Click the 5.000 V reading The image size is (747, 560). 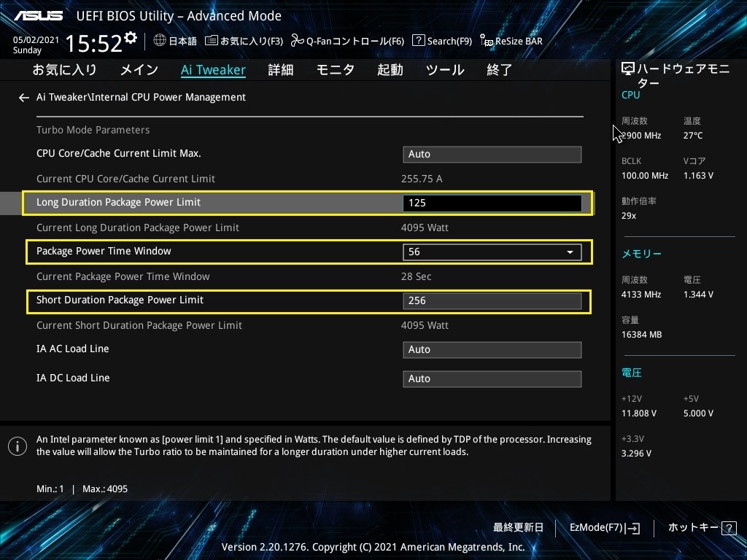pos(698,413)
